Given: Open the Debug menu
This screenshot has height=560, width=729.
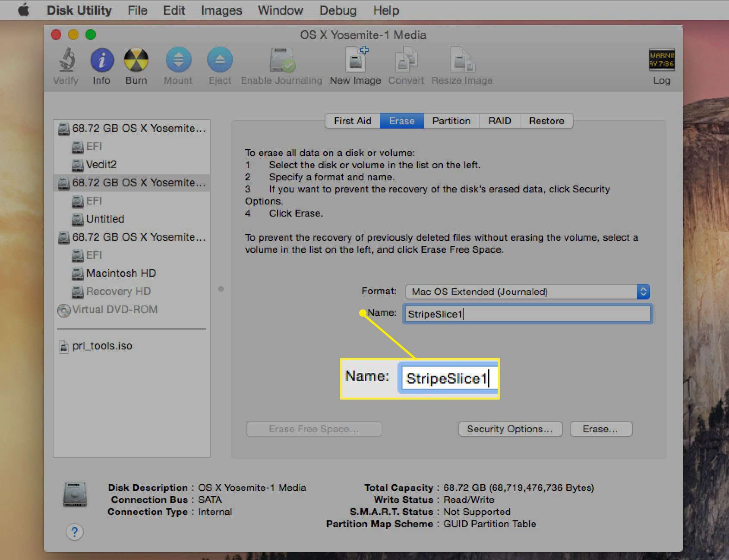Looking at the screenshot, I should click(x=338, y=10).
